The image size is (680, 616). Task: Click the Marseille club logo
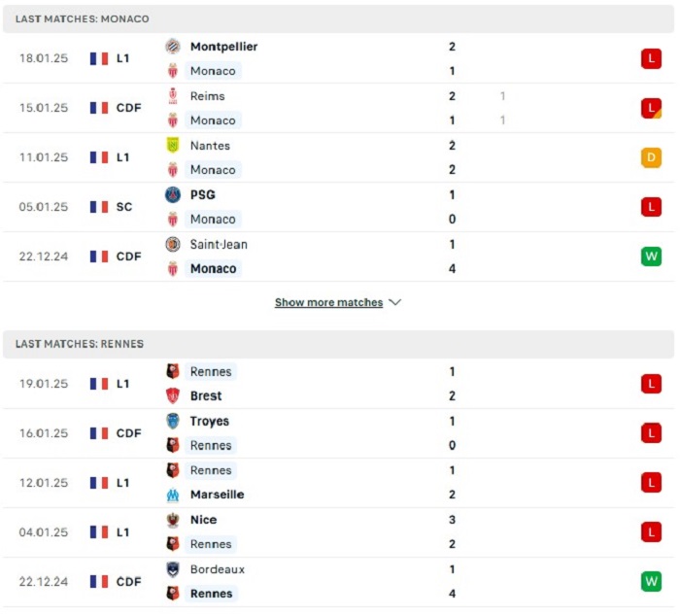(x=173, y=495)
